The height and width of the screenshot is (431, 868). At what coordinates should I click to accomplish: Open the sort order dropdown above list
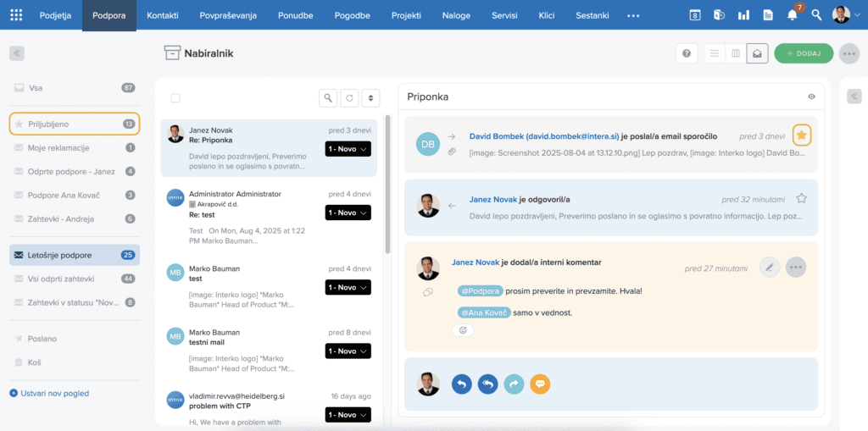point(370,98)
